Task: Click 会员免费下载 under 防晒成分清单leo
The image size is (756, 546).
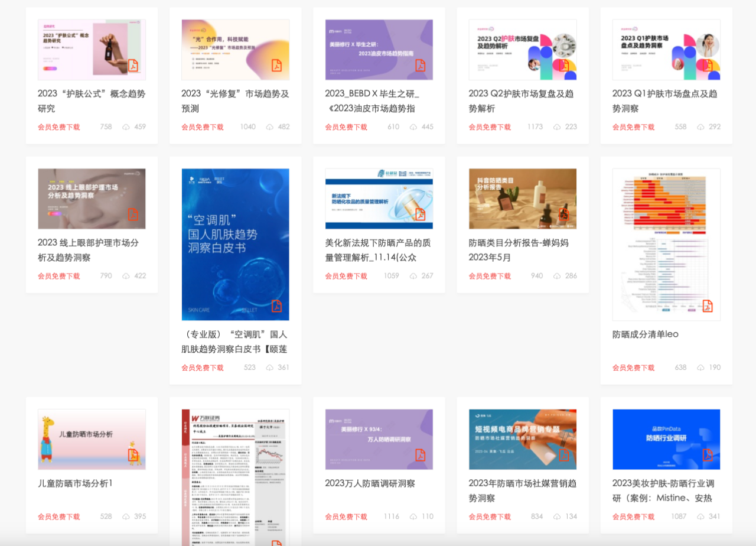Action: tap(634, 368)
